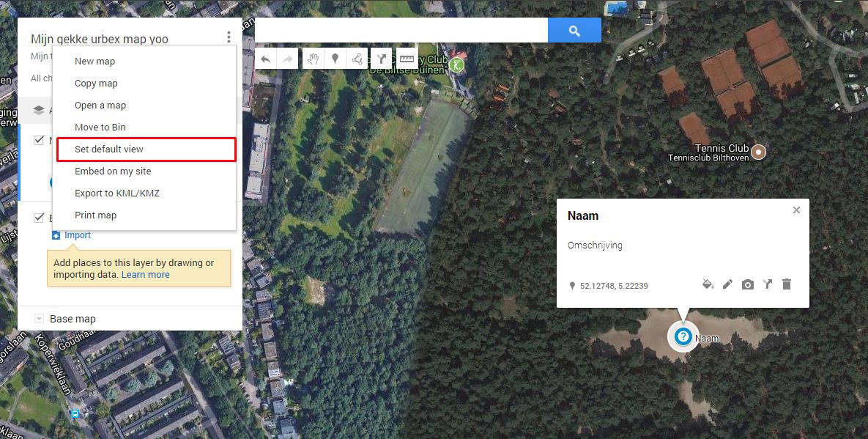Click the Import link
This screenshot has width=868, height=439.
click(x=78, y=235)
